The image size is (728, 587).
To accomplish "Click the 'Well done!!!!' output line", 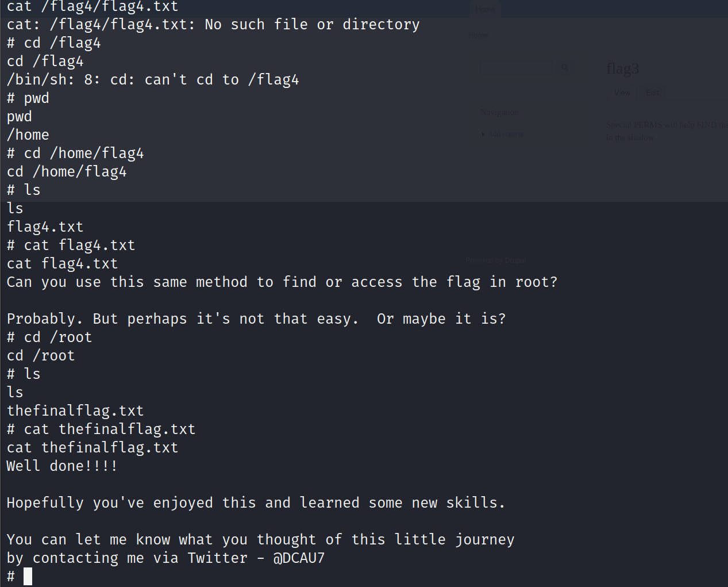I will (62, 466).
